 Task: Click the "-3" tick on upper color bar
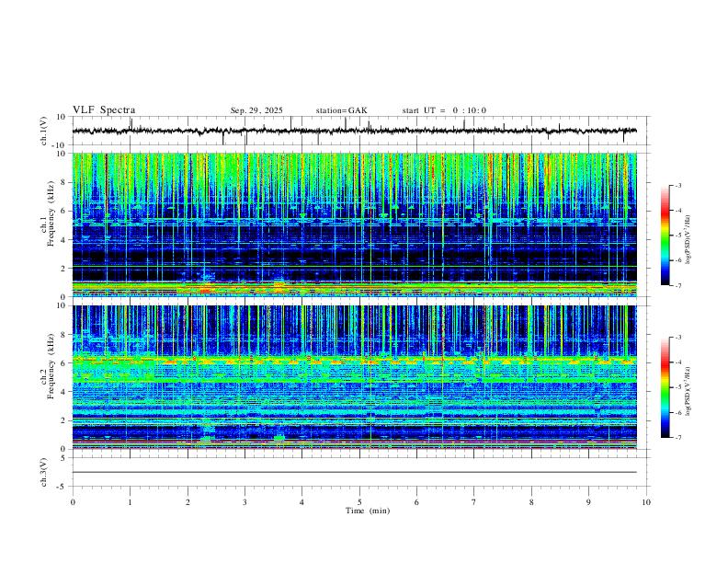click(677, 186)
